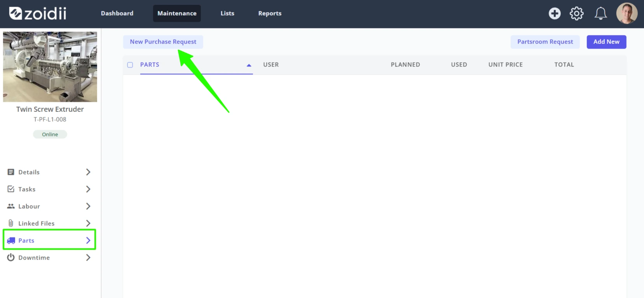Open the Lists menu
Screen dimensions: 644x298
coord(227,13)
